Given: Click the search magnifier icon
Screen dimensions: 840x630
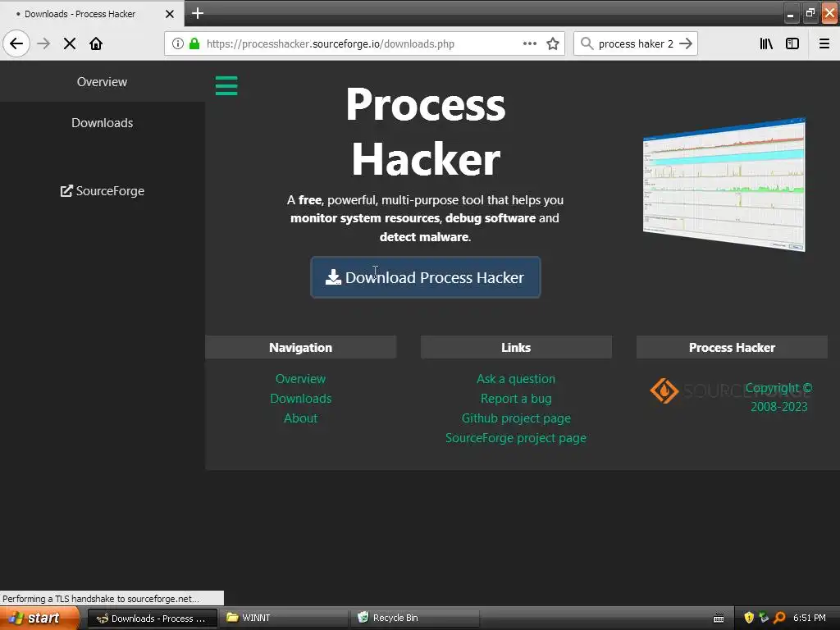Looking at the screenshot, I should click(587, 43).
